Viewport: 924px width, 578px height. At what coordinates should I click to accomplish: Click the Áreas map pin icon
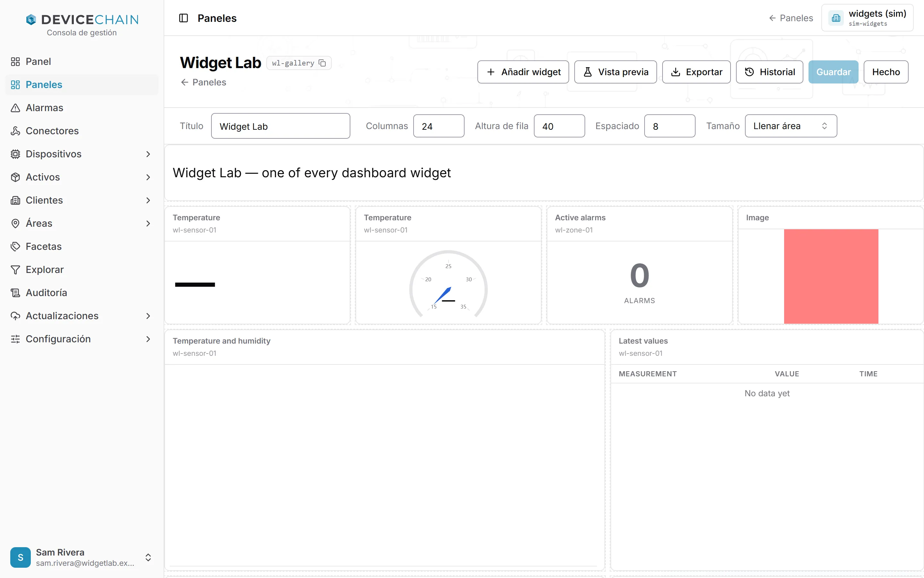point(15,223)
